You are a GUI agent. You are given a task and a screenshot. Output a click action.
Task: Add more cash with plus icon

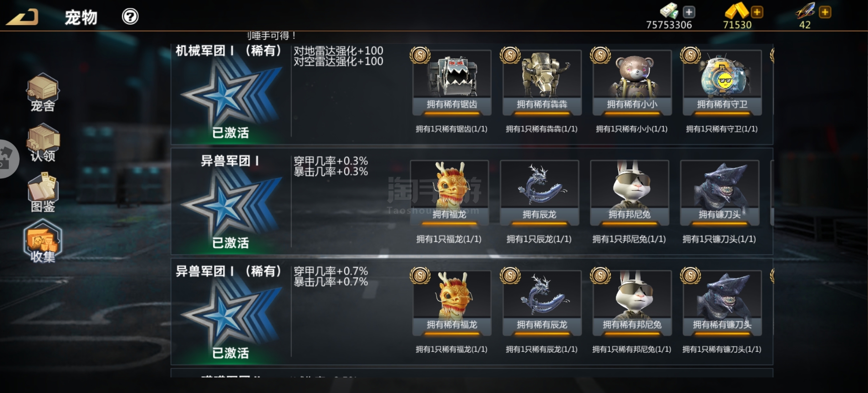coord(689,12)
